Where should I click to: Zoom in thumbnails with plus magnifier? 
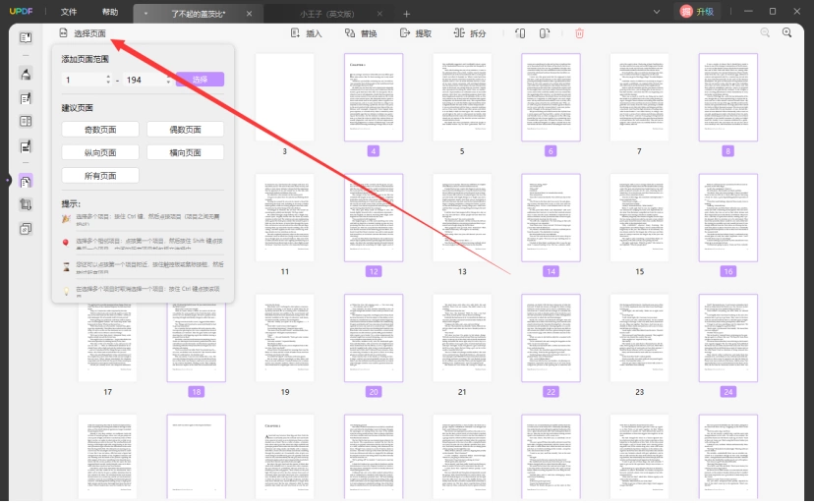coord(787,32)
